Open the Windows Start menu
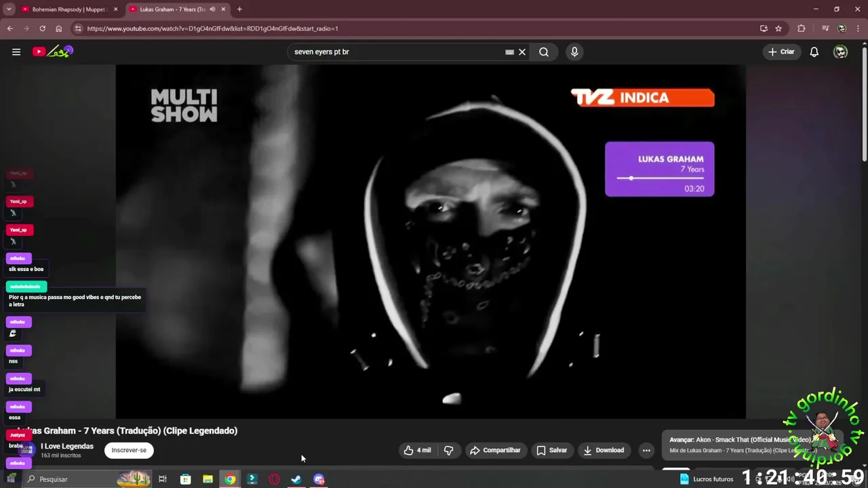 (x=11, y=479)
